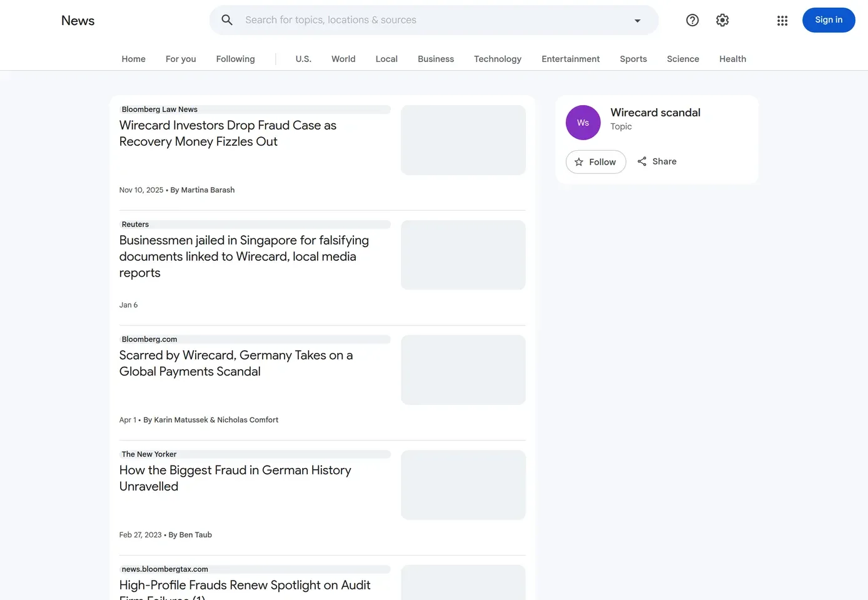Open the Settings gear icon
868x600 pixels.
pos(722,20)
